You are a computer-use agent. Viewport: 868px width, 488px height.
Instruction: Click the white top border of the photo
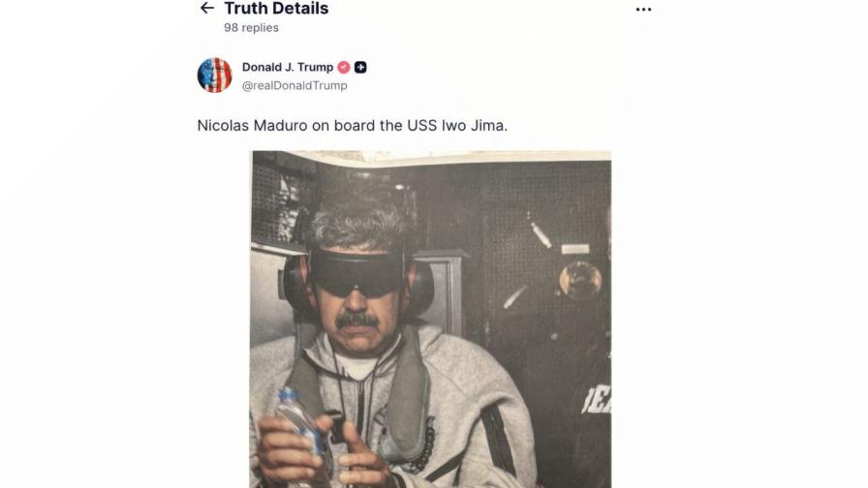click(x=431, y=157)
